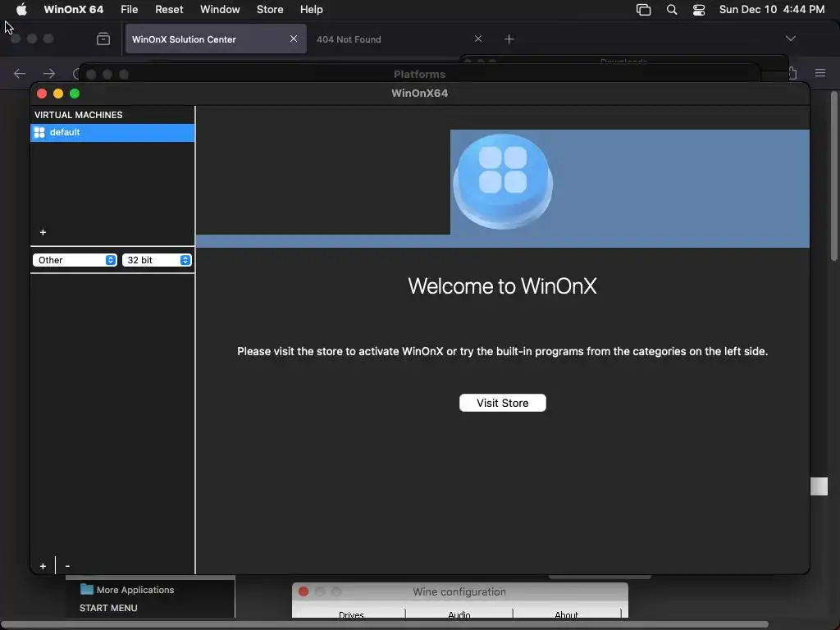Maximize the WinOnX64 window
Image resolution: width=840 pixels, height=630 pixels.
75,94
